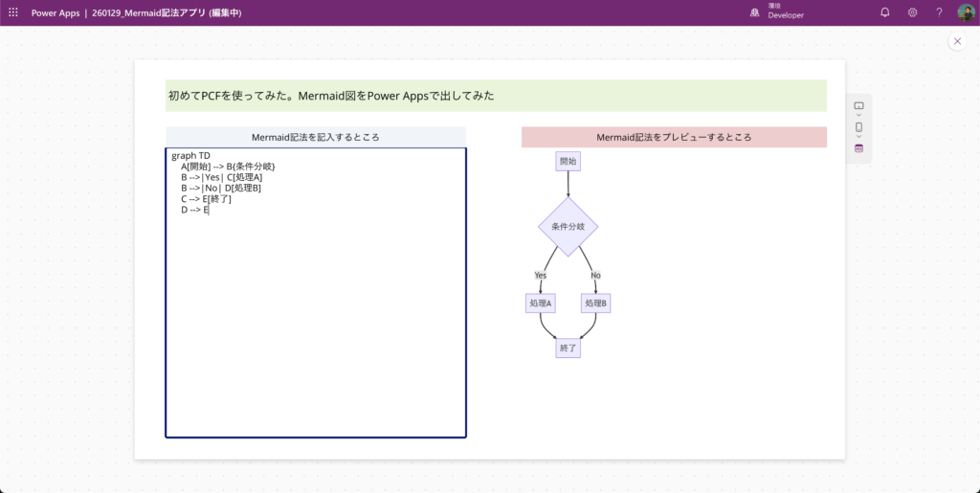Click the 条件分岐 diamond node
This screenshot has height=493, width=980.
(568, 227)
